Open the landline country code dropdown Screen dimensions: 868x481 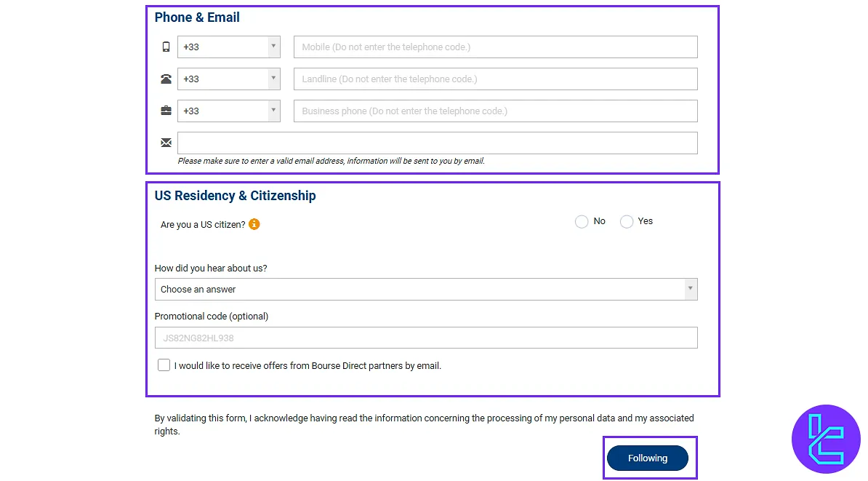pyautogui.click(x=274, y=78)
